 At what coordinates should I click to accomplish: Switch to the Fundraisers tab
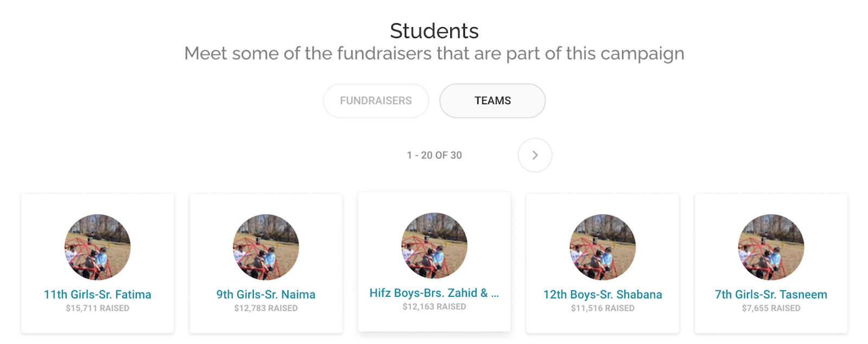coord(376,101)
